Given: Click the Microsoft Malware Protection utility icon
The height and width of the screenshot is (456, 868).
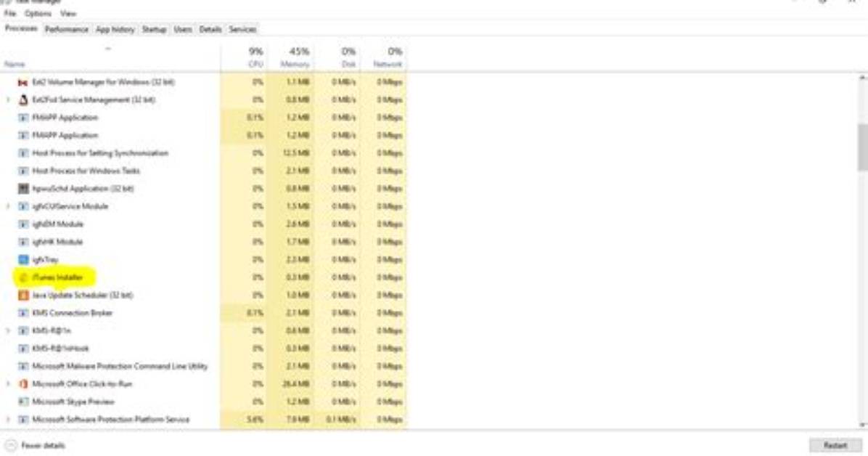Looking at the screenshot, I should pos(22,366).
